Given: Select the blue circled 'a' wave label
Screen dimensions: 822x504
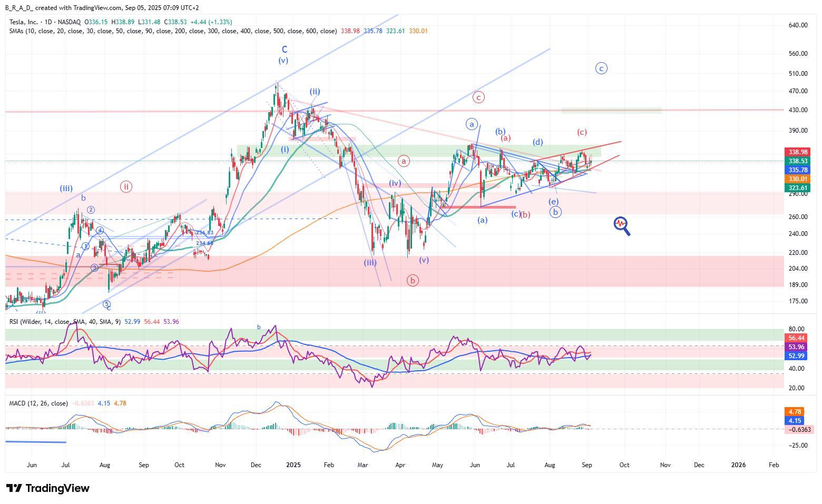Looking at the screenshot, I should click(472, 124).
